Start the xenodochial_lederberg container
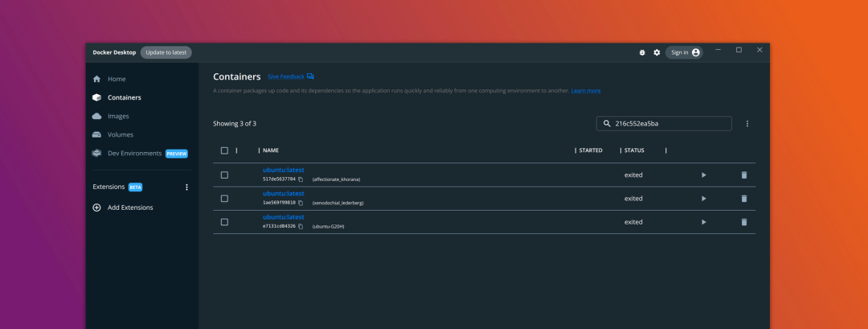The width and height of the screenshot is (868, 329). pos(703,199)
